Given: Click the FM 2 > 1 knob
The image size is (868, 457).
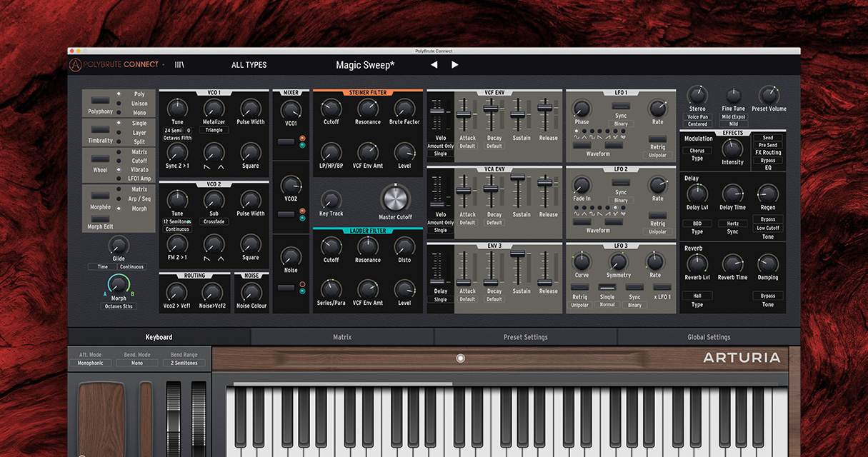Looking at the screenshot, I should pos(177,243).
